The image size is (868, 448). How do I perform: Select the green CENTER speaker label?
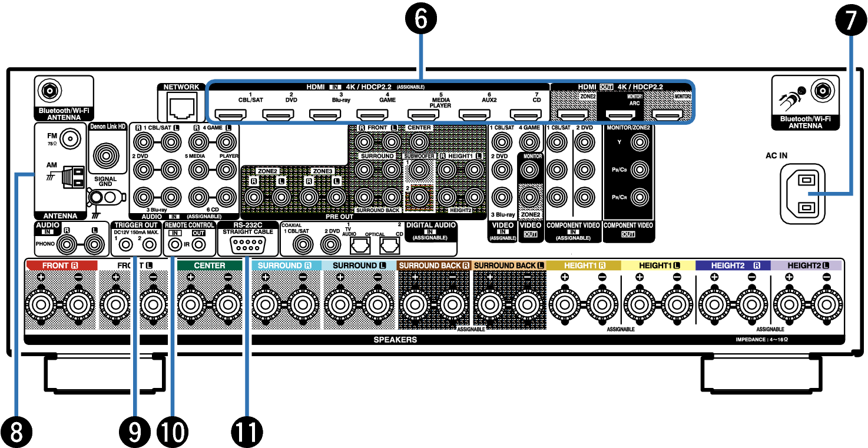tap(209, 266)
